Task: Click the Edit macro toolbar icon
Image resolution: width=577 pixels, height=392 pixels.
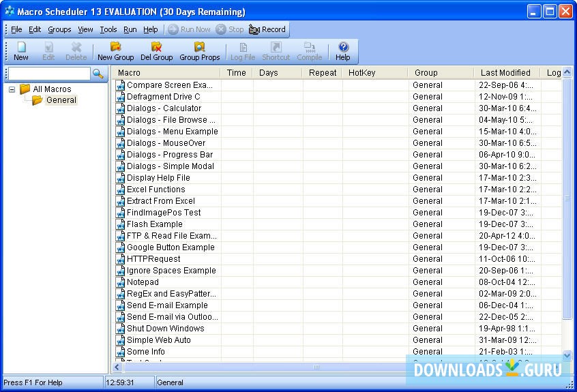Action: [48, 51]
